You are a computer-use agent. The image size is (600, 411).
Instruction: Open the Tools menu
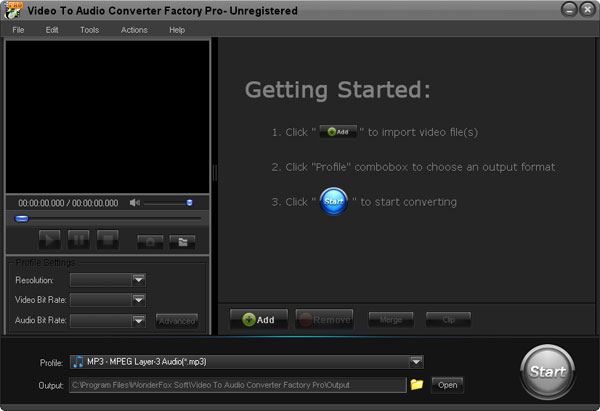coord(89,30)
